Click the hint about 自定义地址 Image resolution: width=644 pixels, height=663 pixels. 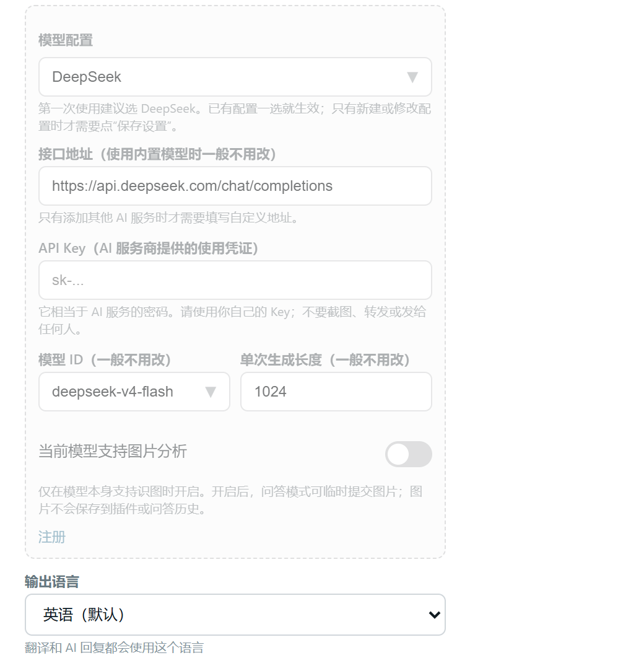(x=168, y=217)
